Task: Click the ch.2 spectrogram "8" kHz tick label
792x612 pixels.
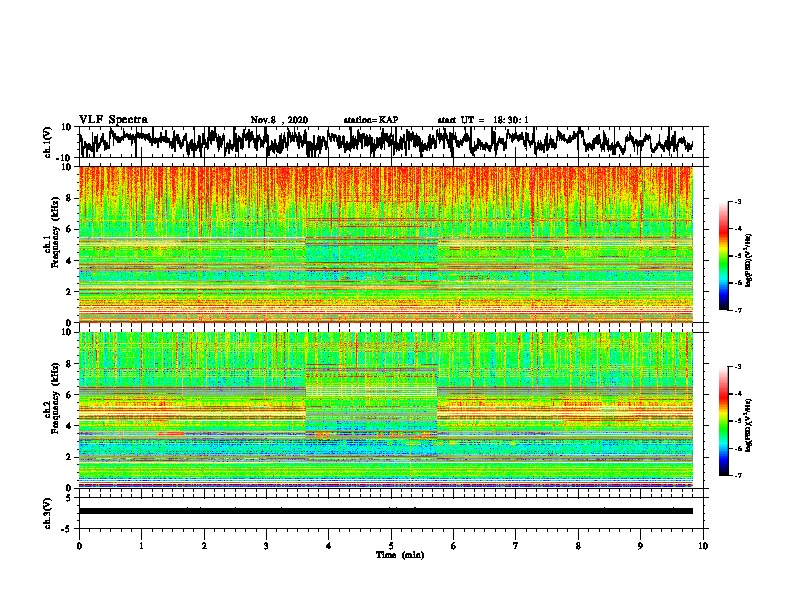Action: (x=69, y=364)
